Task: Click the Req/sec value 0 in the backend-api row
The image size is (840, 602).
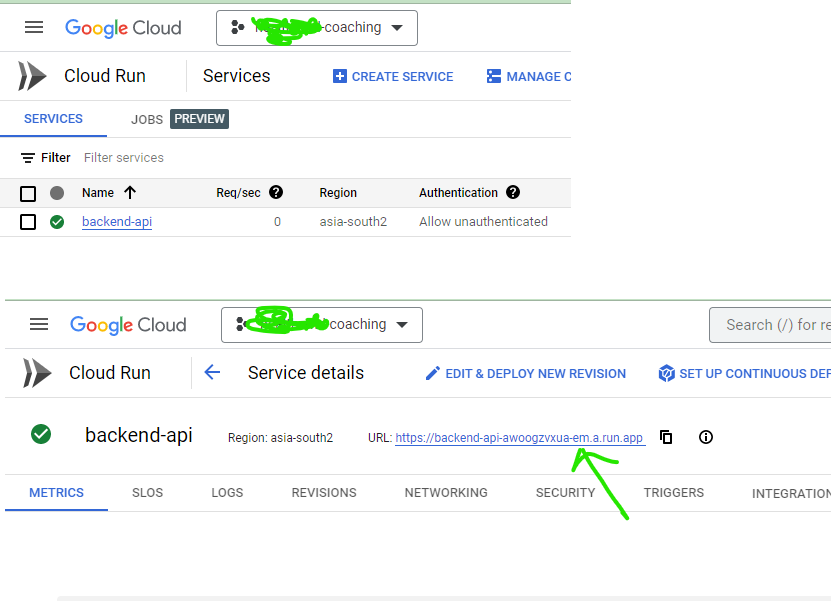Action: point(277,222)
